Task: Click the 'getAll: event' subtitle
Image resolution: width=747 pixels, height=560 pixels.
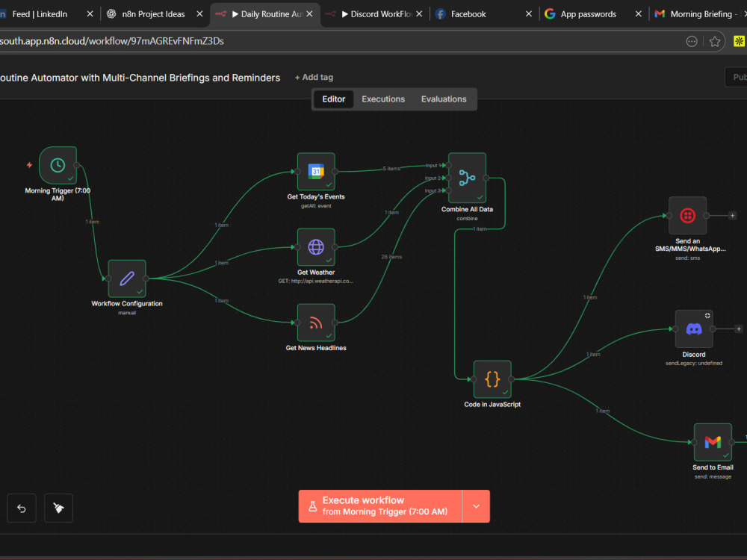Action: coord(316,206)
